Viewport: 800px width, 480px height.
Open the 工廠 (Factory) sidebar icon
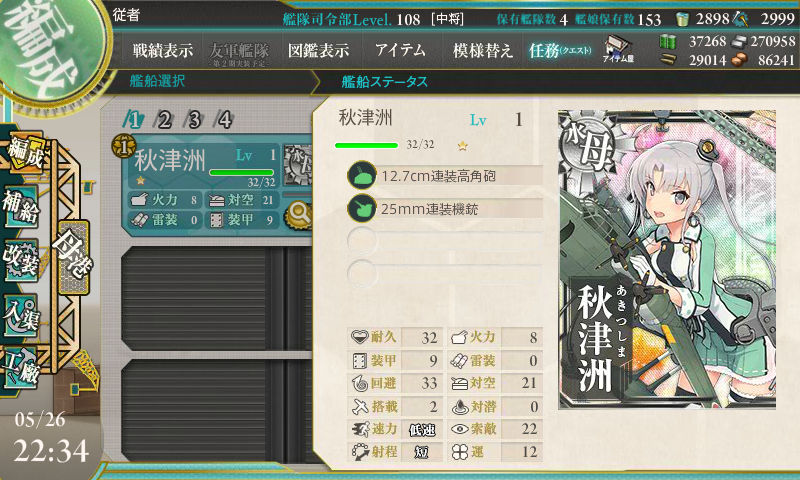click(21, 368)
